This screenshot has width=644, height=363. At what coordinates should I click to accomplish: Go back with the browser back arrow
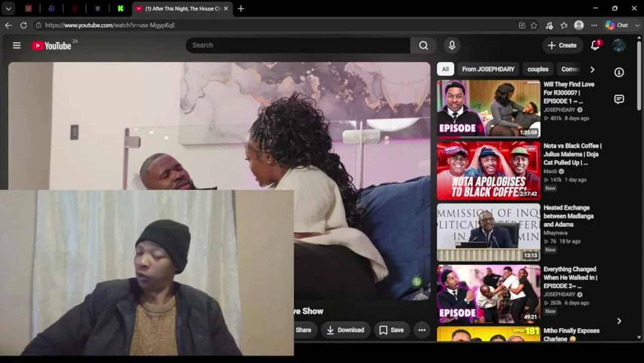coord(9,25)
